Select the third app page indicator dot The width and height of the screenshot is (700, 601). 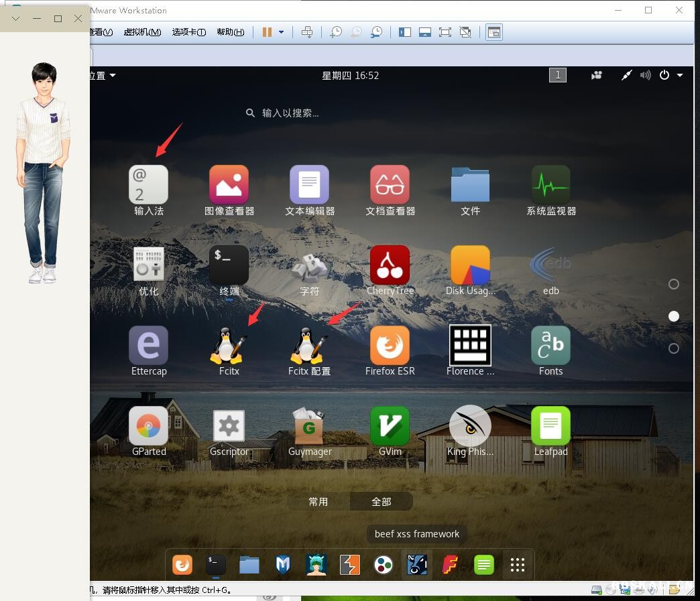pos(674,348)
